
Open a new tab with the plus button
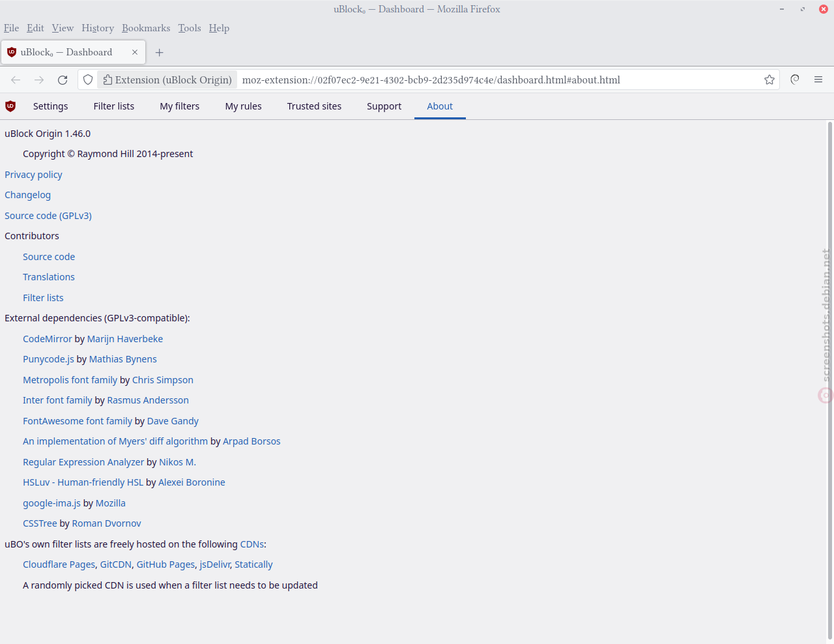(159, 52)
